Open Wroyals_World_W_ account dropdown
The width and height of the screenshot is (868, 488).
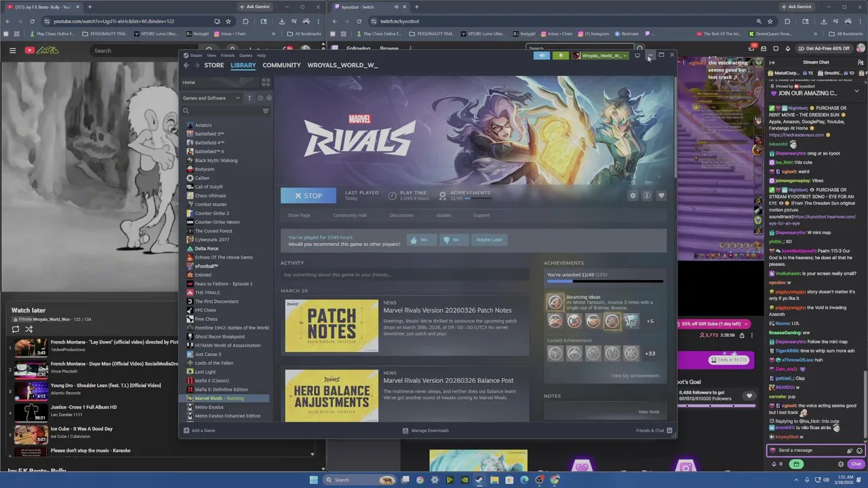599,56
